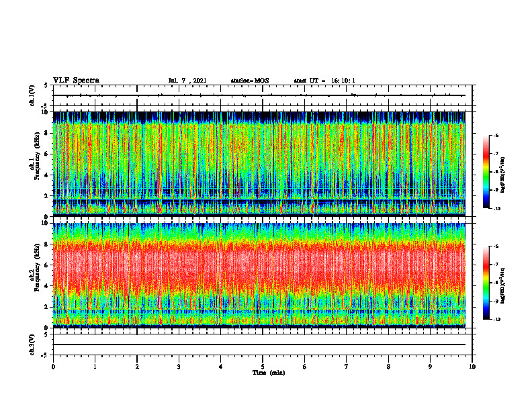The height and width of the screenshot is (411, 532).
Task: Click the time axis tick label "7"
Action: [347, 367]
